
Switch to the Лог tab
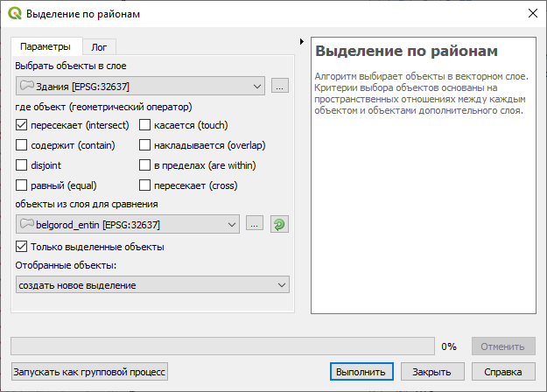coord(99,47)
